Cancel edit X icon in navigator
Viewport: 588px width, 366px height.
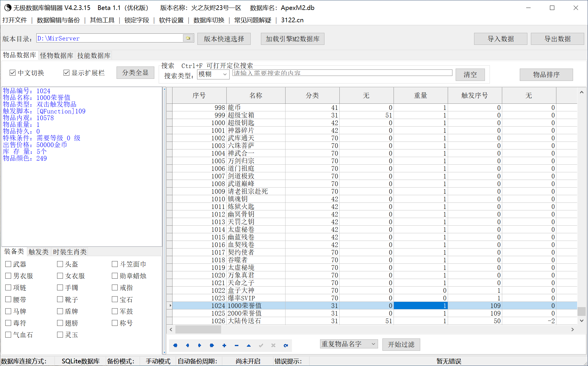click(273, 345)
